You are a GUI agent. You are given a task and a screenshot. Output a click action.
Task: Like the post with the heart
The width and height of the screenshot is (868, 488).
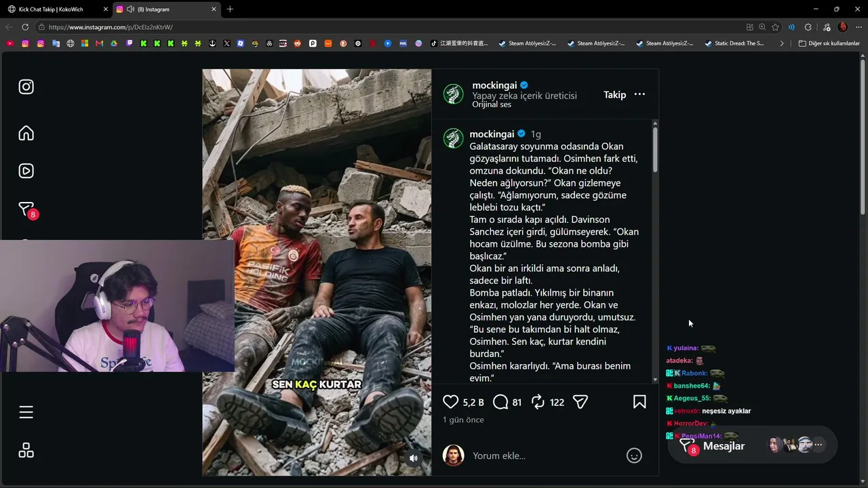point(451,402)
